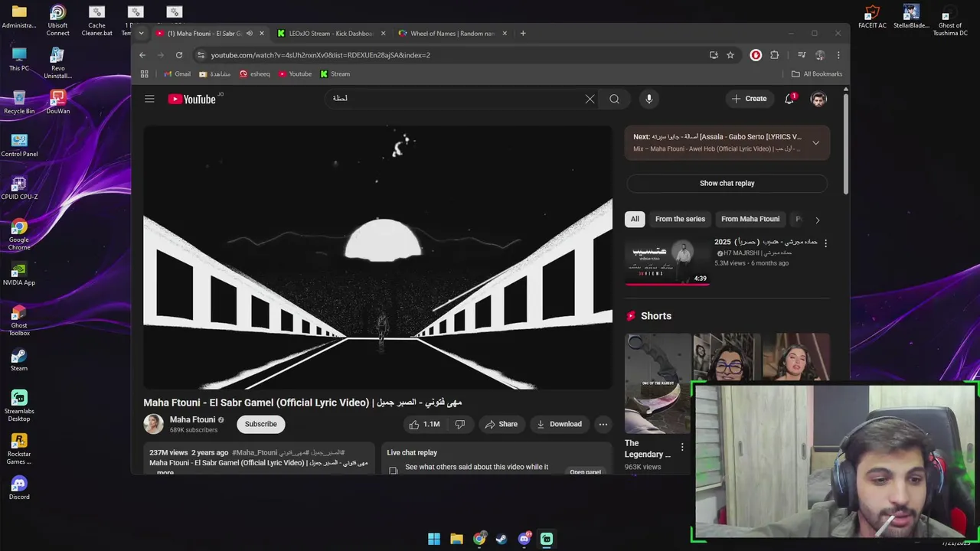This screenshot has height=551, width=980.
Task: Click Open panel for chat replay
Action: click(x=585, y=472)
